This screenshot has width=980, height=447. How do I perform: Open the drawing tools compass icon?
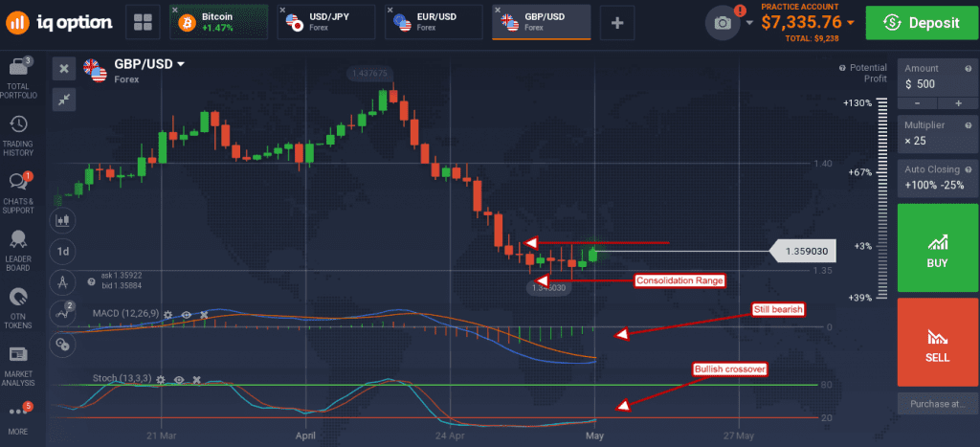coord(63,281)
